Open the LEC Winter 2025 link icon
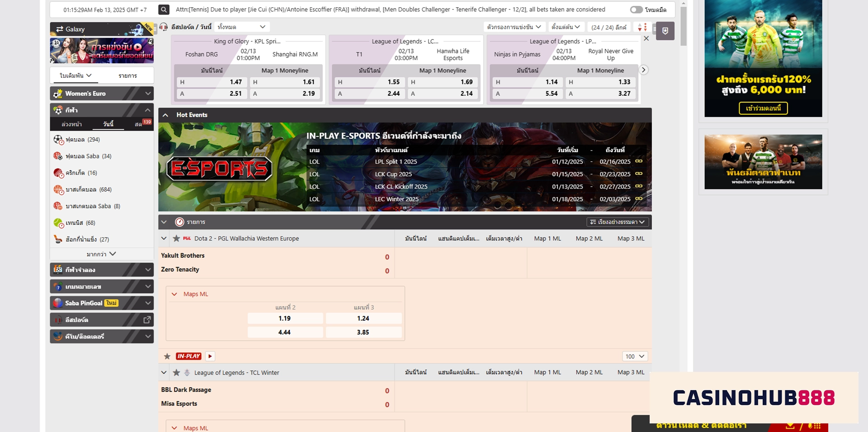 pyautogui.click(x=638, y=199)
